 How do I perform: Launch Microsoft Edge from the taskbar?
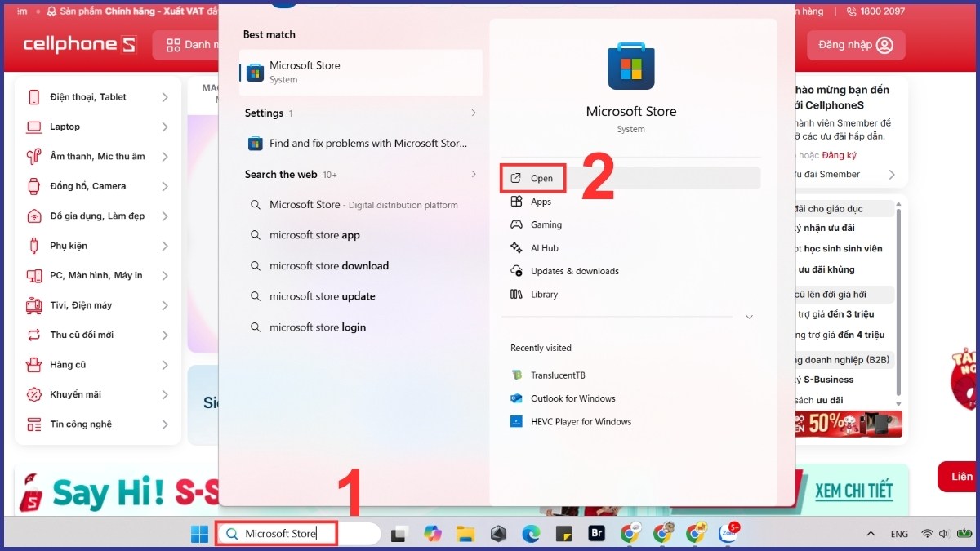click(x=531, y=534)
